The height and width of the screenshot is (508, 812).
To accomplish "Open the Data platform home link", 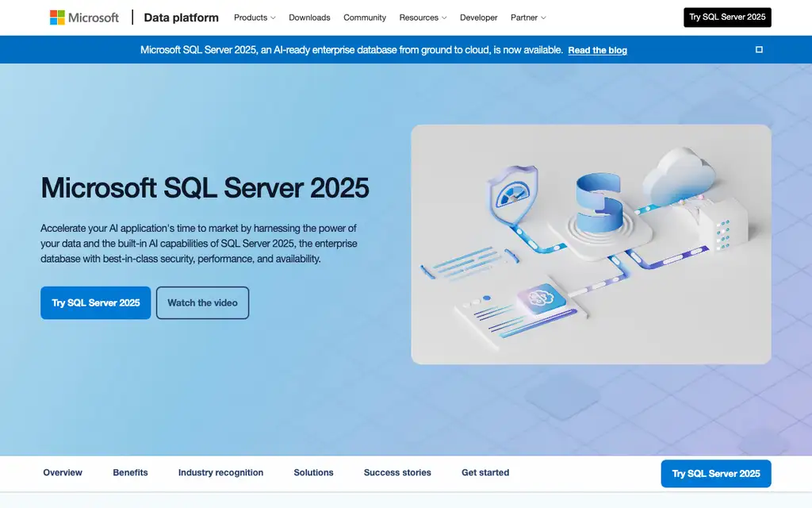I will [x=182, y=17].
